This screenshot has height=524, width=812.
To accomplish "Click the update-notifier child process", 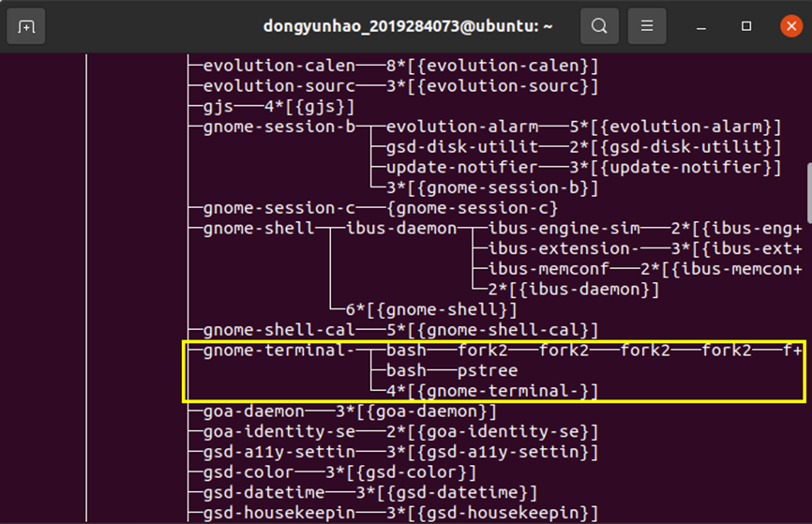I will point(462,167).
